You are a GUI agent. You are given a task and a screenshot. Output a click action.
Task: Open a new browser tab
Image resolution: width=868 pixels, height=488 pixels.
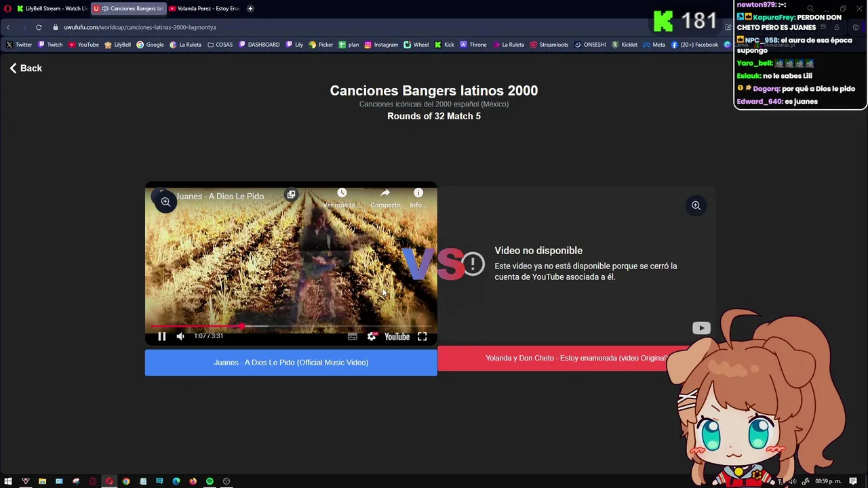coord(250,8)
